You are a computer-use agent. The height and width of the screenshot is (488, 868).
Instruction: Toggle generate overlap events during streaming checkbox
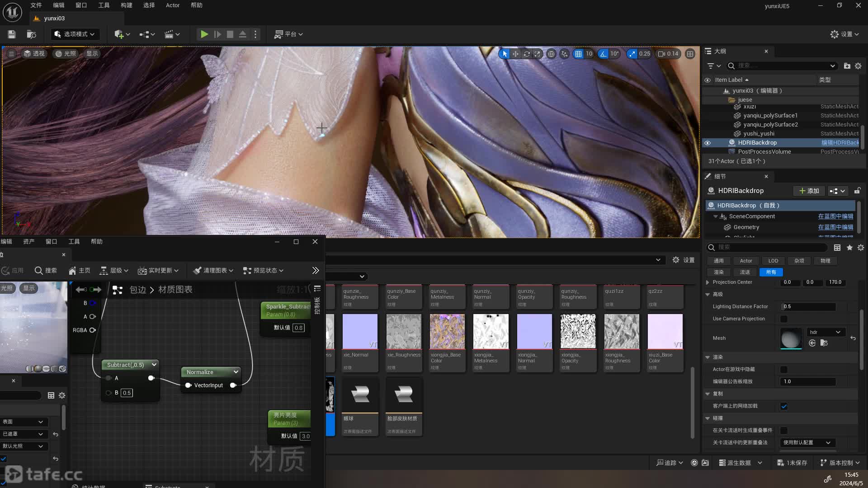784,431
